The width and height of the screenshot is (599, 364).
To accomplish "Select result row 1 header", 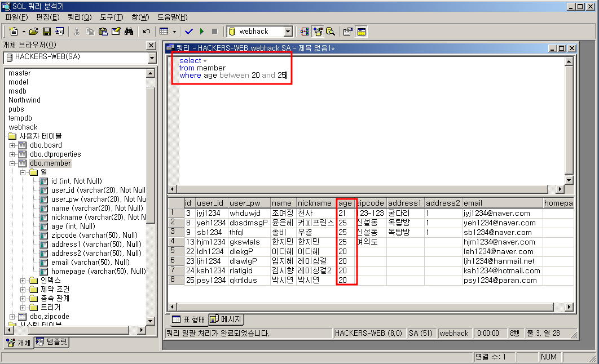I will tap(176, 213).
